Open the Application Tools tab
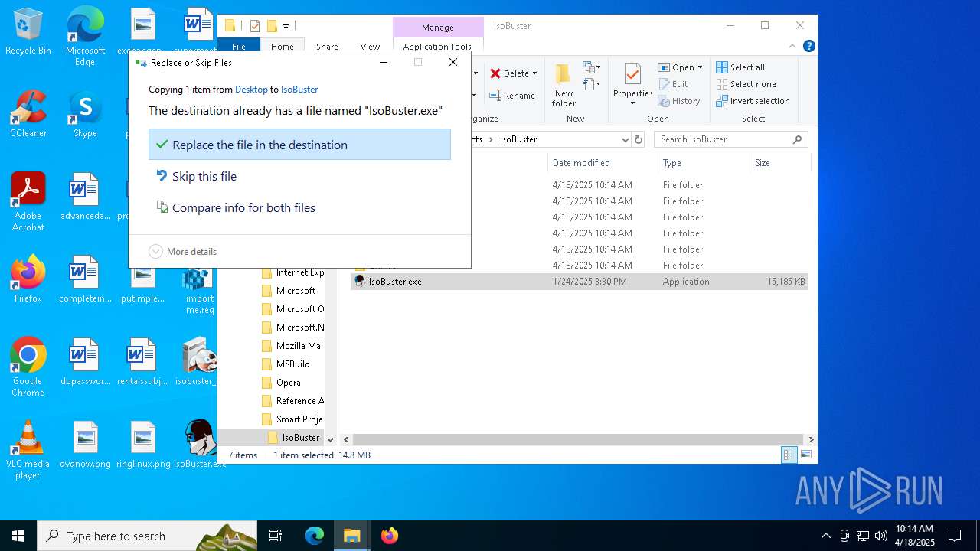The width and height of the screenshot is (980, 551). (x=438, y=46)
